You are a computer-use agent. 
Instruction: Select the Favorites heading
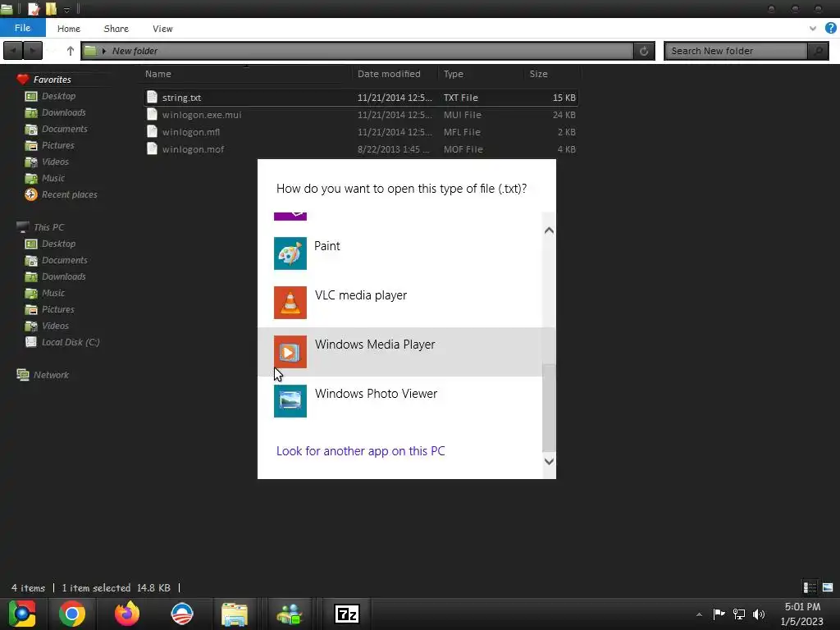pos(52,80)
